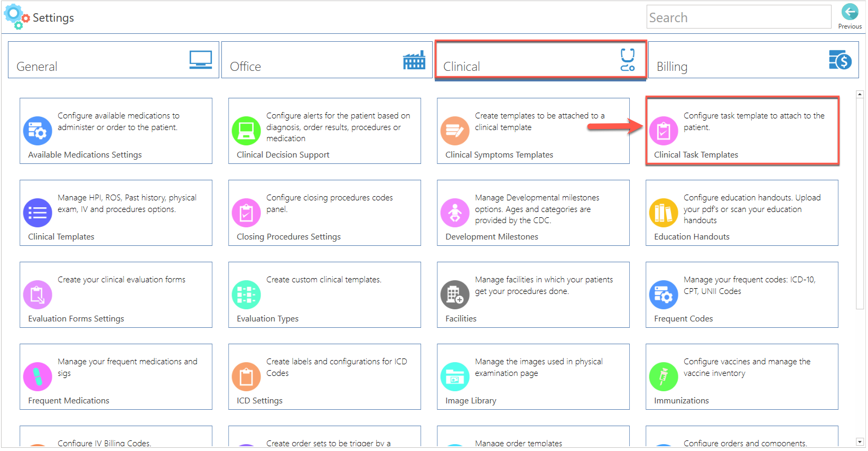Click the Immunizations label
This screenshot has width=868, height=451.
(x=682, y=400)
